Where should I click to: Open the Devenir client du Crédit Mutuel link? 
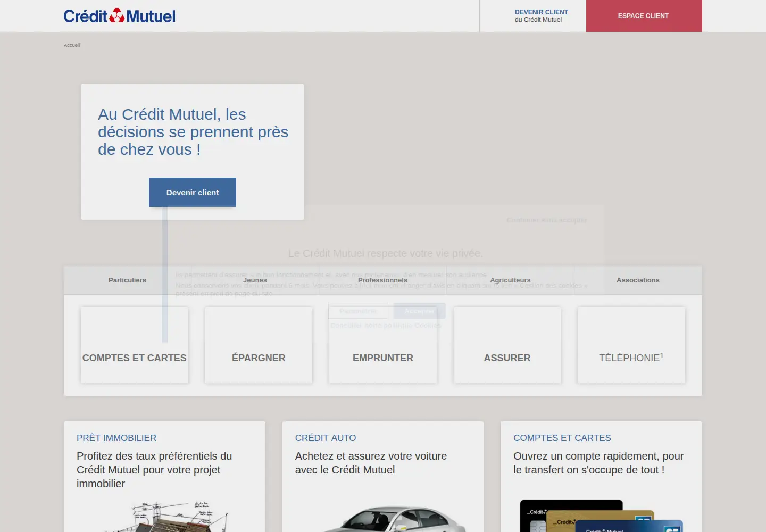[x=541, y=16]
